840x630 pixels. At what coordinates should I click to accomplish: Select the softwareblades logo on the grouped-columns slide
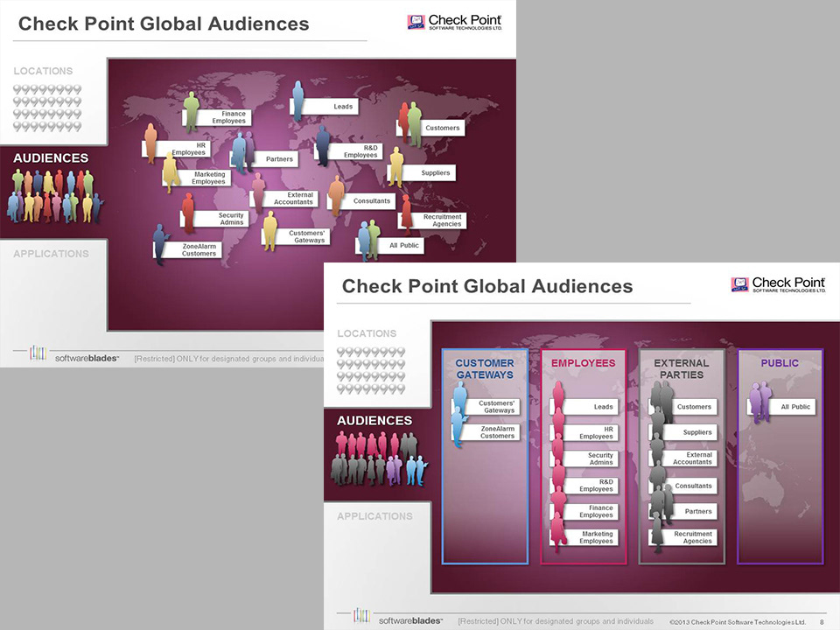(398, 617)
